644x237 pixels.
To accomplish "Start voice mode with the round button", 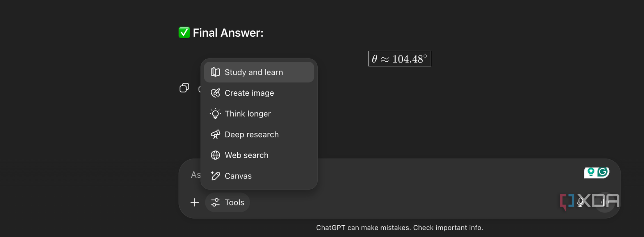I will coord(605,202).
